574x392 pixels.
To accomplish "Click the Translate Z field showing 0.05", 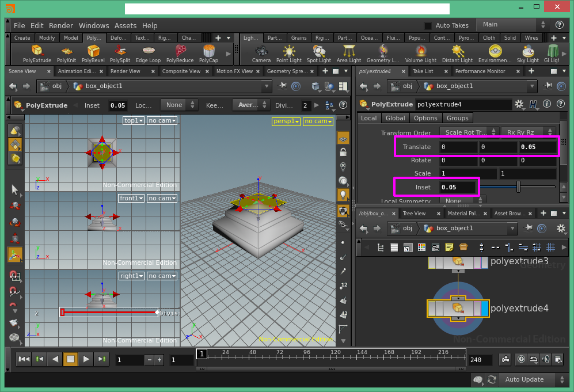I will click(537, 147).
